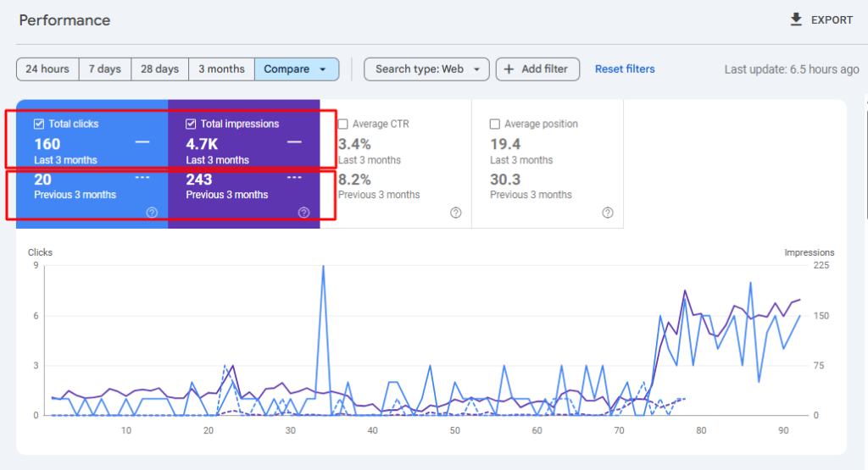Click the plus icon on Add filter
The image size is (868, 470).
509,69
